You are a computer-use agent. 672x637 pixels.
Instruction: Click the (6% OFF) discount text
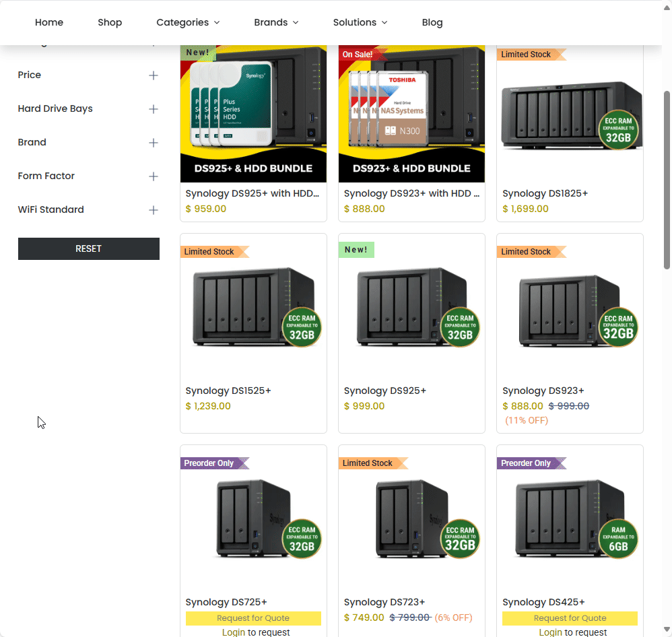pos(453,617)
